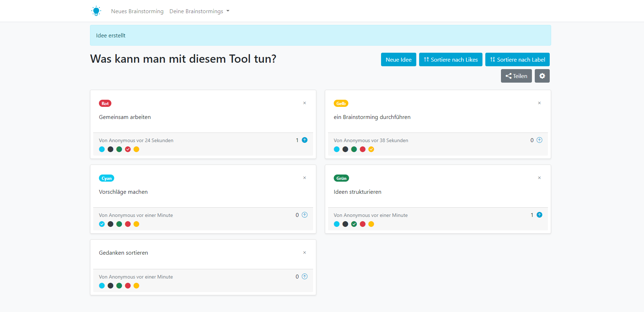644x312 pixels.
Task: Click 'Von Anonymous vor 38 Sekunden' text
Action: pos(371,140)
